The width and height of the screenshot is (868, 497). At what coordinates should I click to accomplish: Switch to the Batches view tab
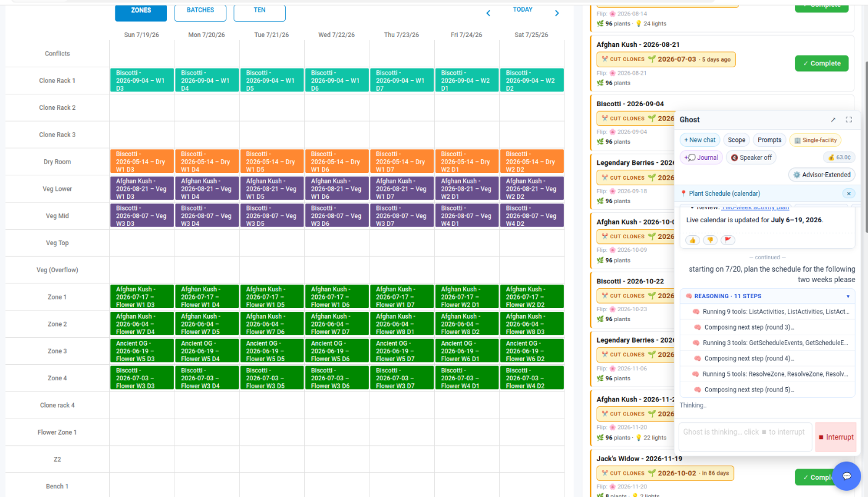coord(200,10)
